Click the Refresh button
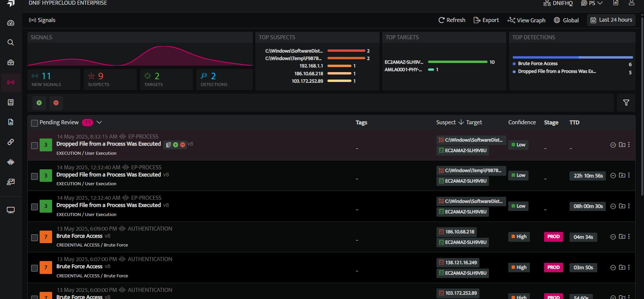This screenshot has height=299, width=644. pos(452,20)
